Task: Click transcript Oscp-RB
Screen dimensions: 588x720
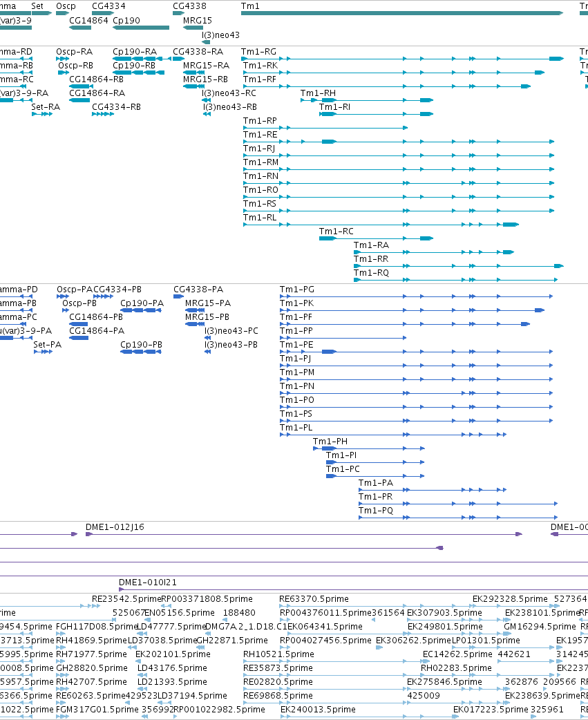Action: tap(76, 66)
